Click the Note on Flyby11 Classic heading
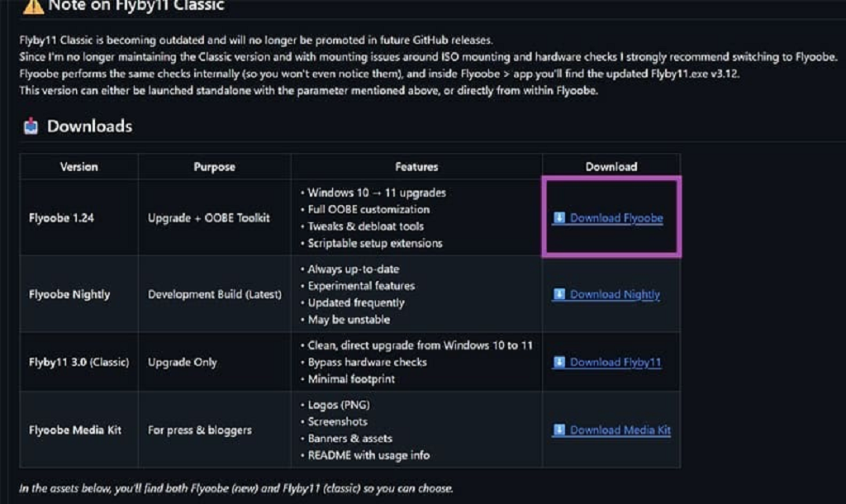This screenshot has height=504, width=846. 136,6
